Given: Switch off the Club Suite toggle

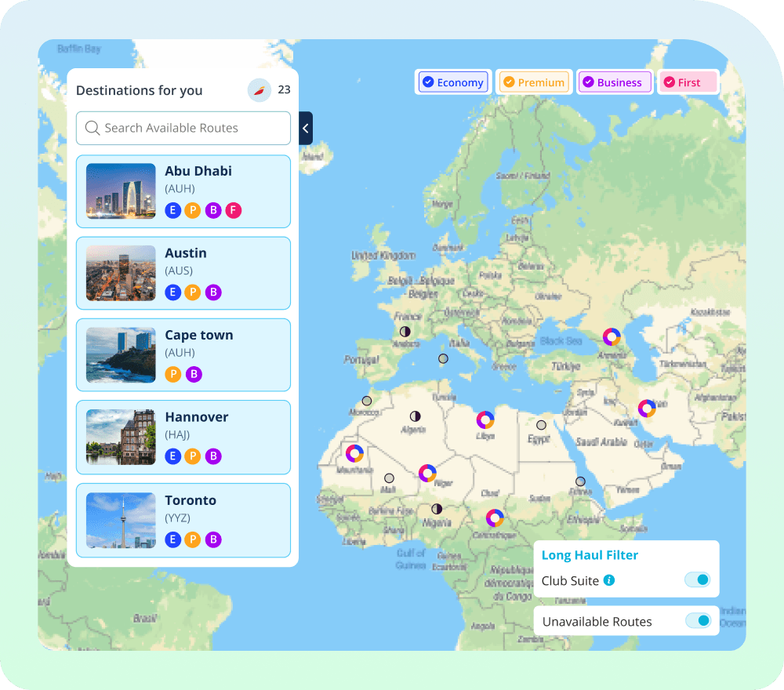Looking at the screenshot, I should 698,580.
